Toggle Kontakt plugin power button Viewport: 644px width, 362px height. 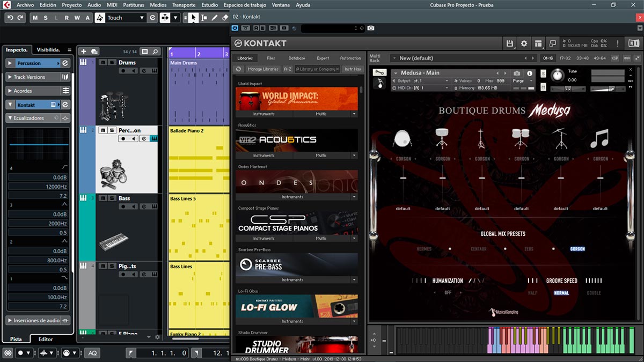click(235, 28)
